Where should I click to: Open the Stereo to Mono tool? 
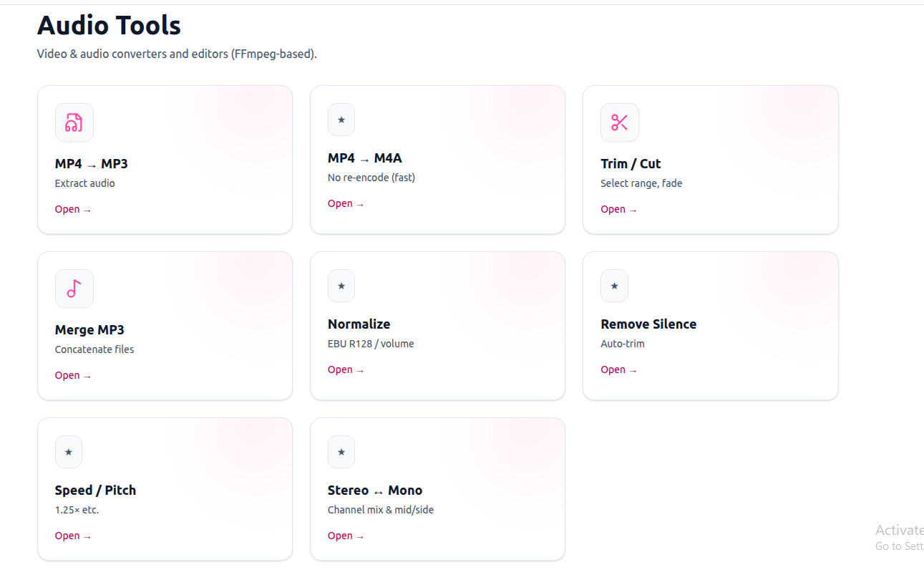point(346,535)
